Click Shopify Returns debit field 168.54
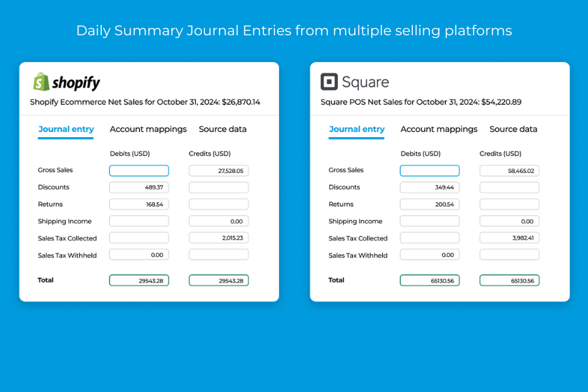 point(139,204)
